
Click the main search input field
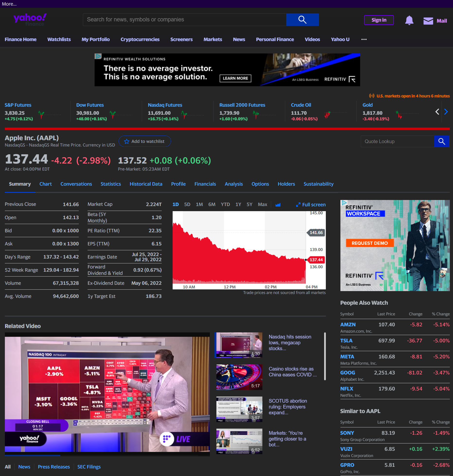pyautogui.click(x=185, y=20)
